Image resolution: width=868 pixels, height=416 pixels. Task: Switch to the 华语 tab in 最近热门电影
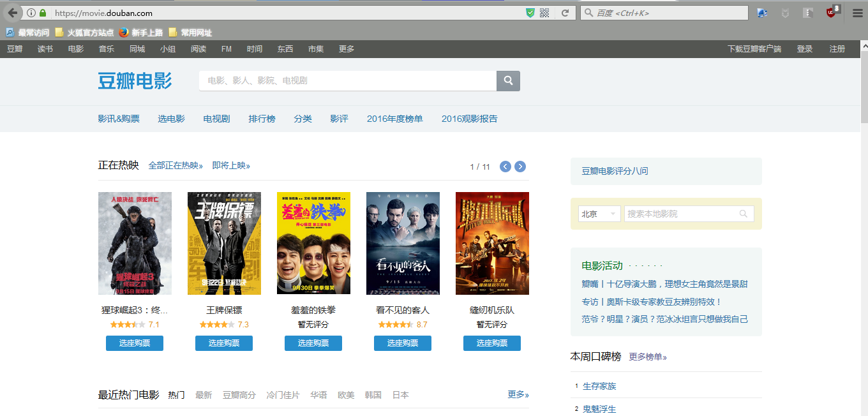click(x=318, y=395)
